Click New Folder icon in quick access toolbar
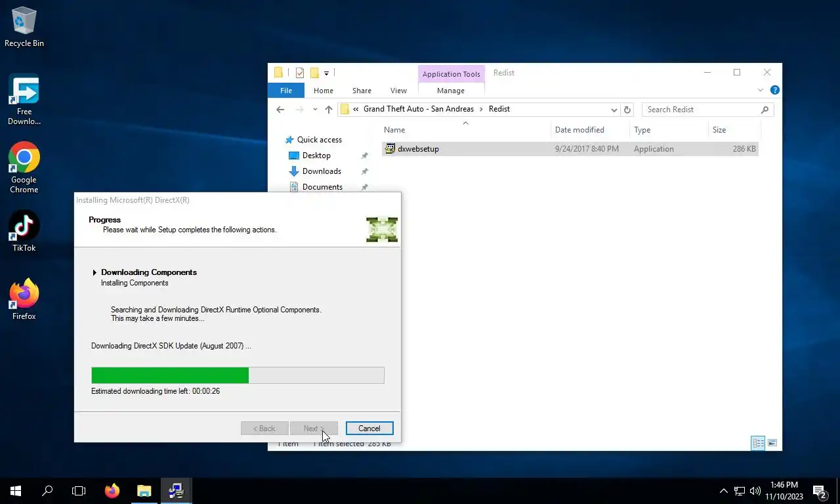840x504 pixels. [x=314, y=73]
